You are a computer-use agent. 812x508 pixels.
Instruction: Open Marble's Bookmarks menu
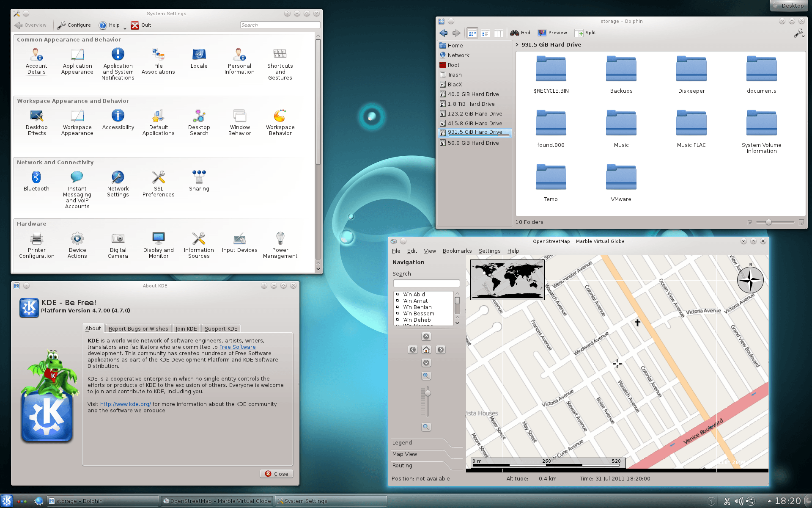coord(457,251)
